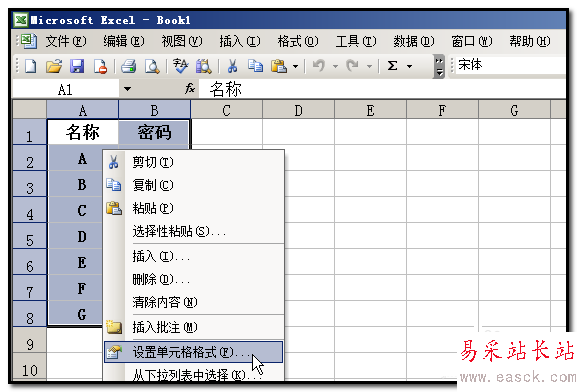Expand the AutoSum functions dropdown arrow
577x392 pixels.
(x=410, y=67)
